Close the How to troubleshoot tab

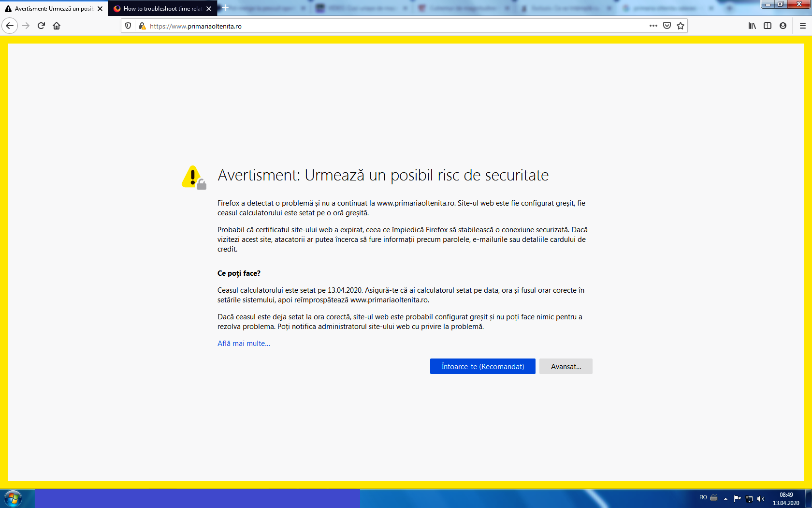pyautogui.click(x=209, y=9)
